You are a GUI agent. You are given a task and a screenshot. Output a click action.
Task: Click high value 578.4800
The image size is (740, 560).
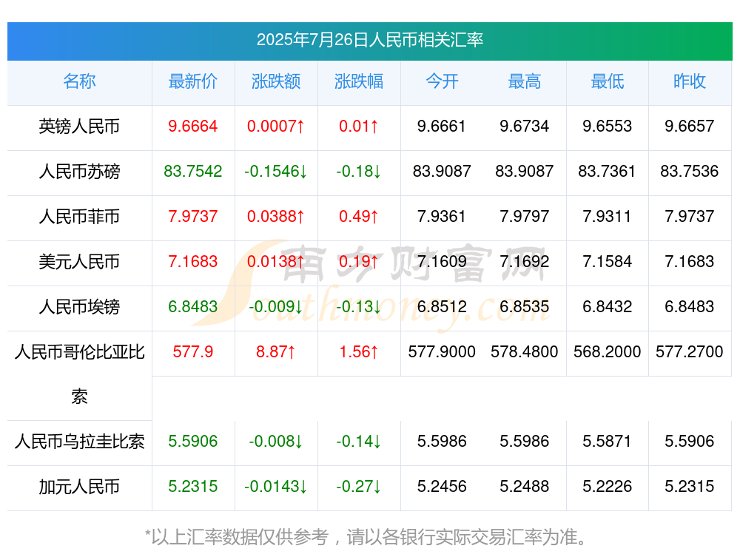[x=525, y=351]
